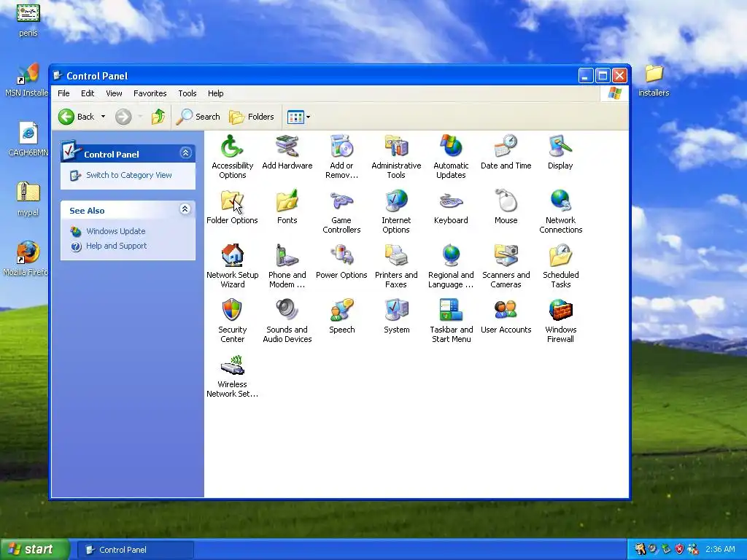Viewport: 747px width, 560px height.
Task: Select the Mouse icon
Action: point(506,207)
